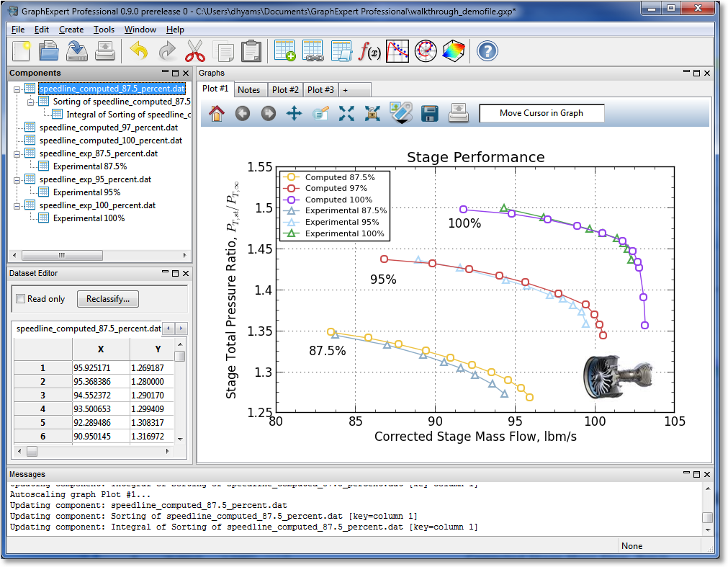
Task: Switch to the Plot #1 tab
Action: [x=215, y=89]
